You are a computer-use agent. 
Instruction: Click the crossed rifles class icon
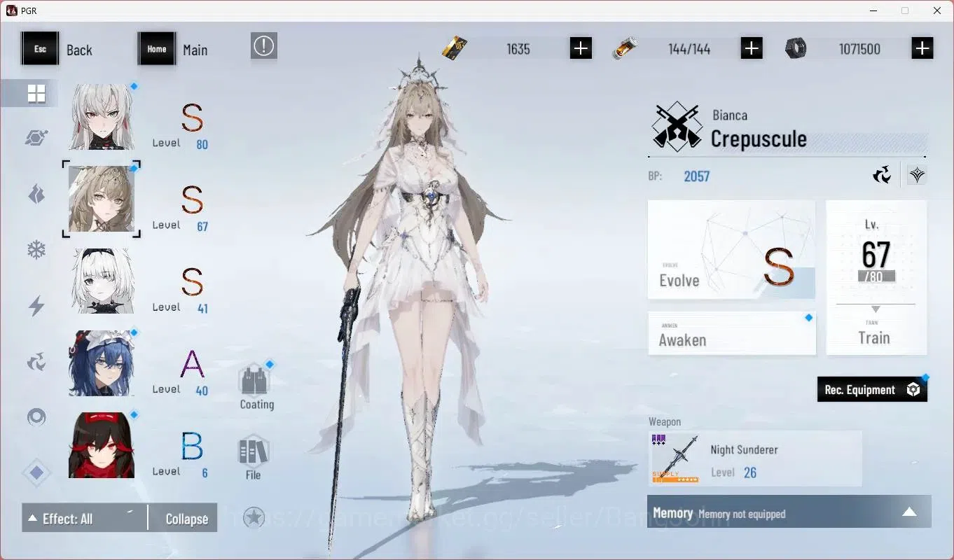pos(677,127)
